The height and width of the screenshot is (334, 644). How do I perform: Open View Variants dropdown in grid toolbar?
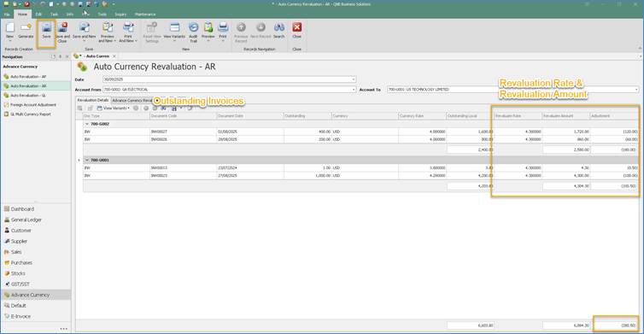pyautogui.click(x=114, y=108)
